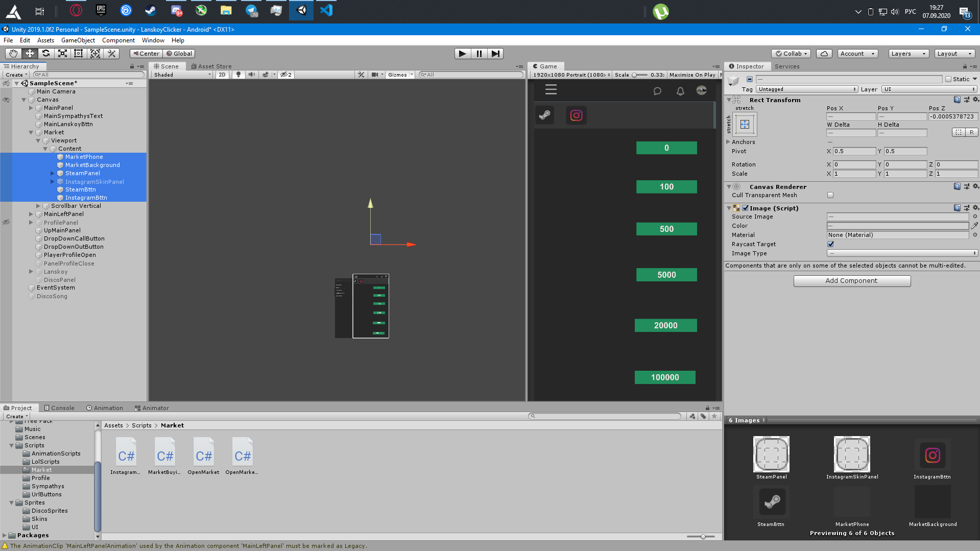Toggle Global handle rotation button
The width and height of the screenshot is (980, 551).
pos(179,54)
